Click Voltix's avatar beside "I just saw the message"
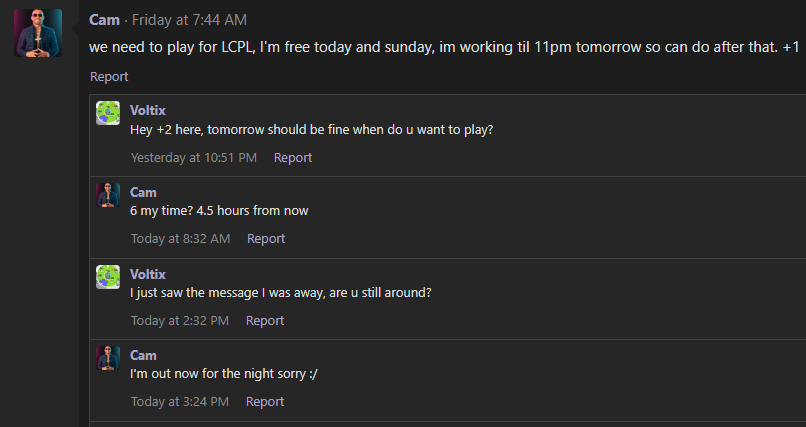This screenshot has width=806, height=427. pyautogui.click(x=108, y=277)
